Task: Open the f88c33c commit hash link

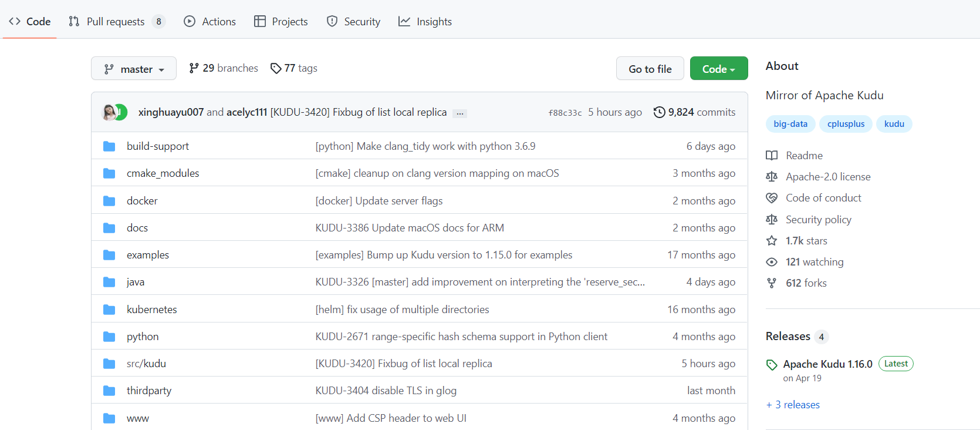Action: 565,113
